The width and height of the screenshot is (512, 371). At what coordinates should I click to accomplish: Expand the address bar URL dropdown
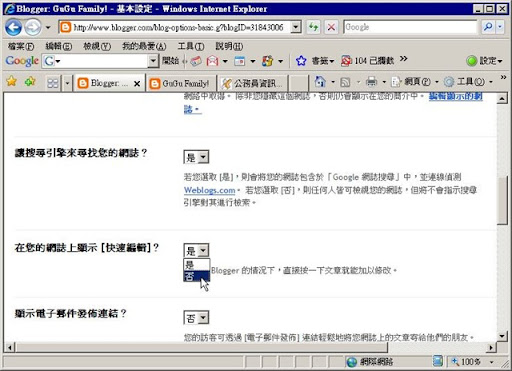296,27
